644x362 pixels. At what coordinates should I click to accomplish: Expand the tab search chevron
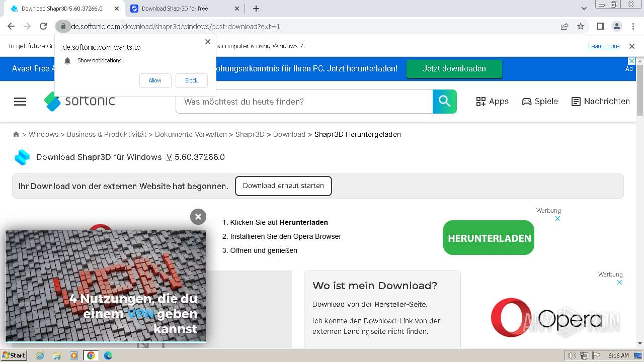[x=584, y=9]
